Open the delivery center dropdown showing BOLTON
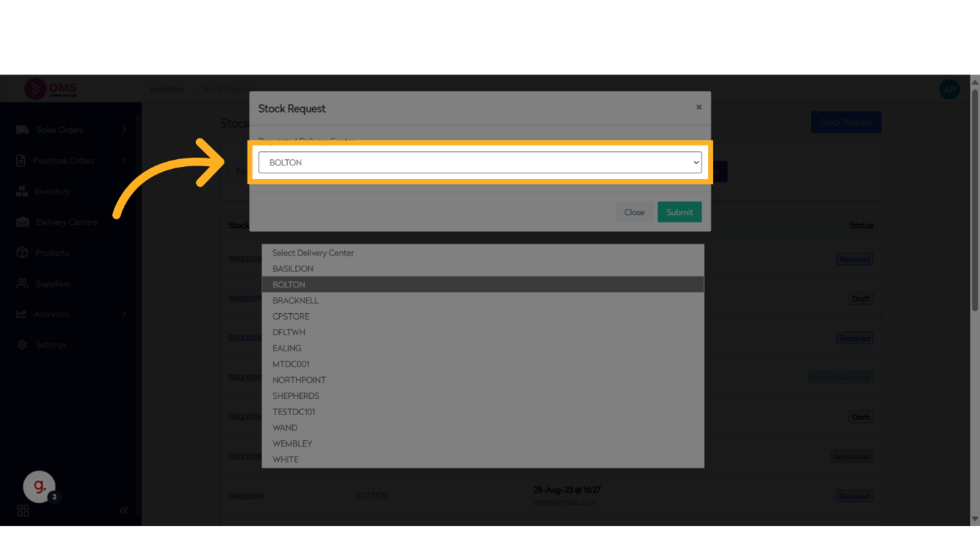This screenshot has width=980, height=551. [x=480, y=163]
